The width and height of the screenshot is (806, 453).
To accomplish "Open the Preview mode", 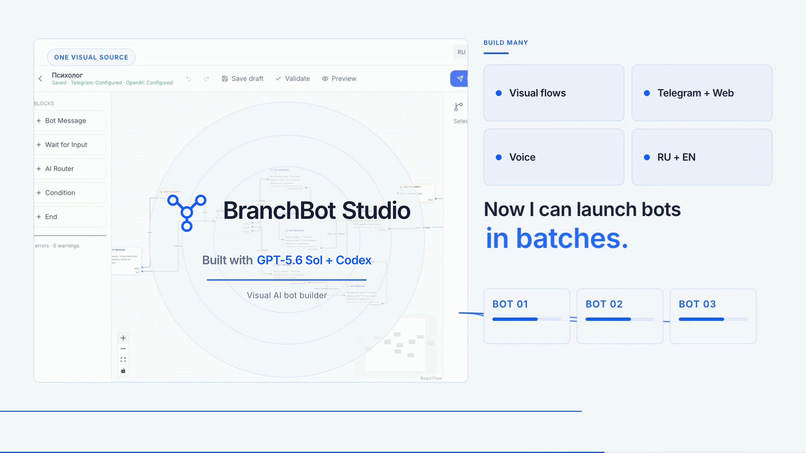I will click(x=339, y=79).
